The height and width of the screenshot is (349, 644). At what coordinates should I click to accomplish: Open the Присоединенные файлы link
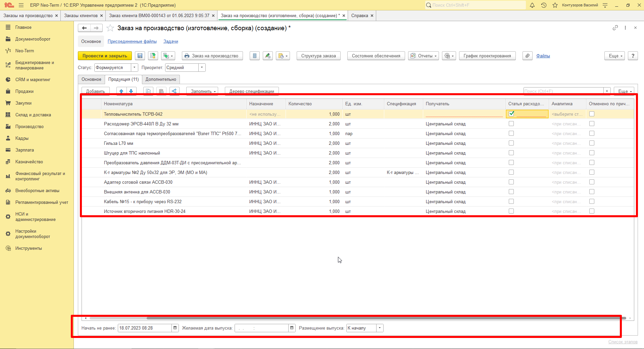[x=132, y=42]
